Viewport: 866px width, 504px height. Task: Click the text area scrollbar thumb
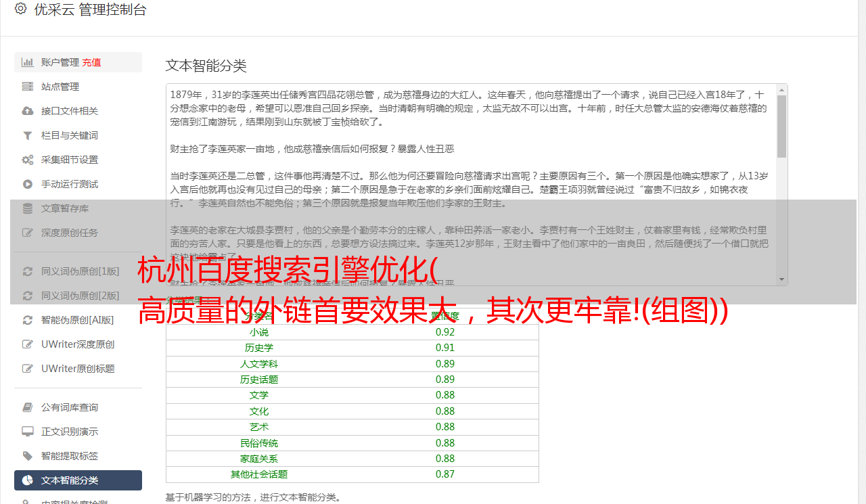pyautogui.click(x=782, y=127)
